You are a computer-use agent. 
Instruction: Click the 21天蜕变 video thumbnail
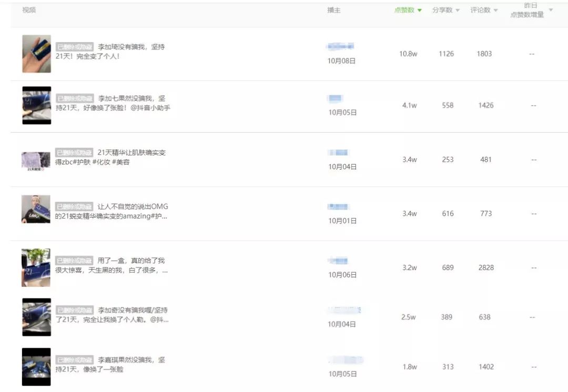[x=36, y=159]
